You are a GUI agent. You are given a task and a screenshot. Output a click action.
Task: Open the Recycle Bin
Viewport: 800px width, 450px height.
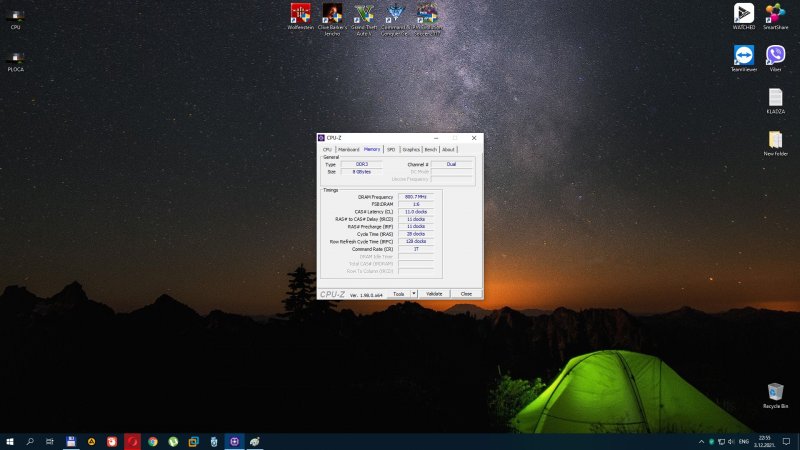click(x=776, y=396)
